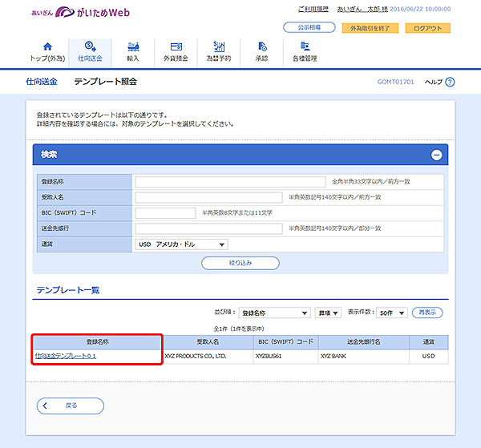The image size is (481, 448).
Task: Click the ログアウト button
Action: 427,28
